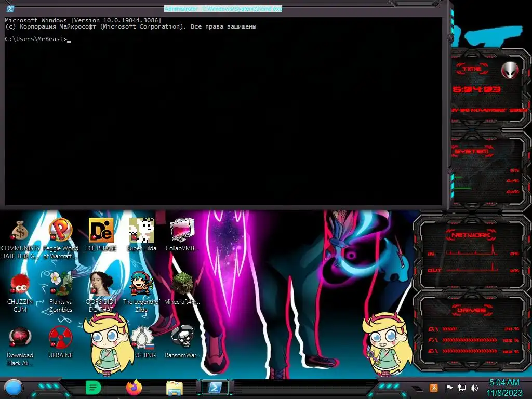Select the network OUT traffic graph
Viewport: 532px width, 399px height.
(x=472, y=268)
